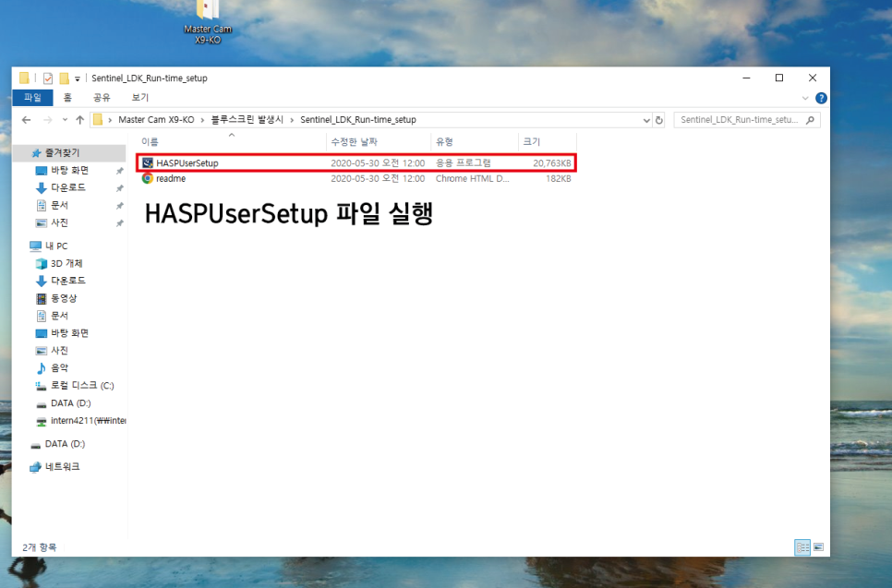Viewport: 892px width, 588px height.
Task: Open the Master Cam X9-KO desktop folder
Action: pos(207,21)
